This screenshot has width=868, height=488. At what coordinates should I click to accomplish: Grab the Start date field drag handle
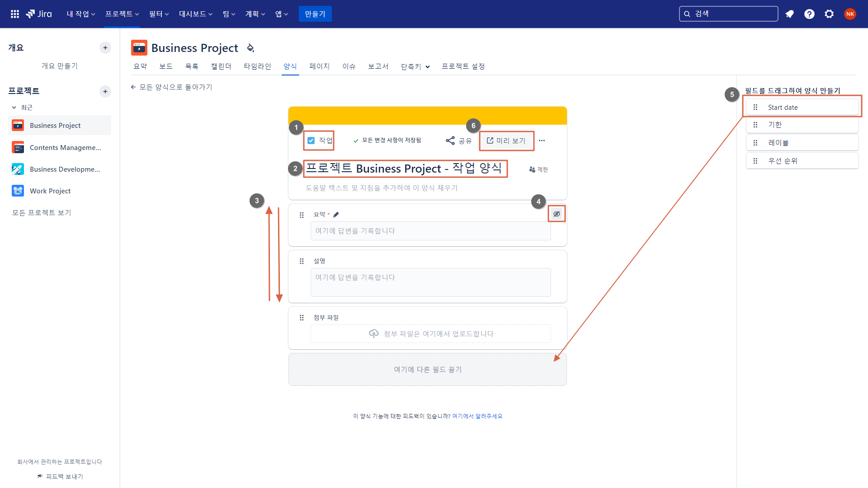[755, 107]
